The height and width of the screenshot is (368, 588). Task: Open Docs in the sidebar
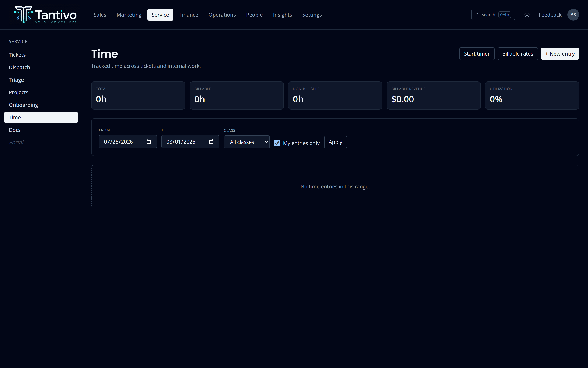41,130
